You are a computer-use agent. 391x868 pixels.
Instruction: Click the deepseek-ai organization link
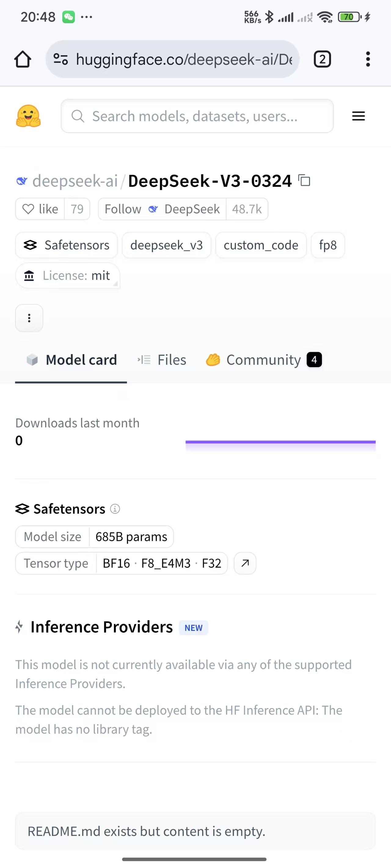click(x=75, y=181)
